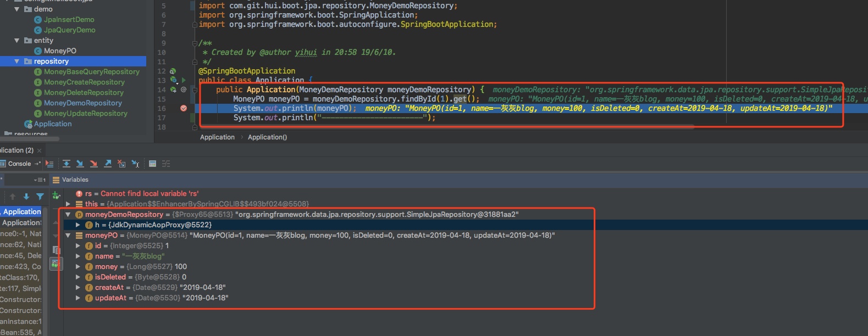Collapse the repository folder in project tree

click(16, 61)
